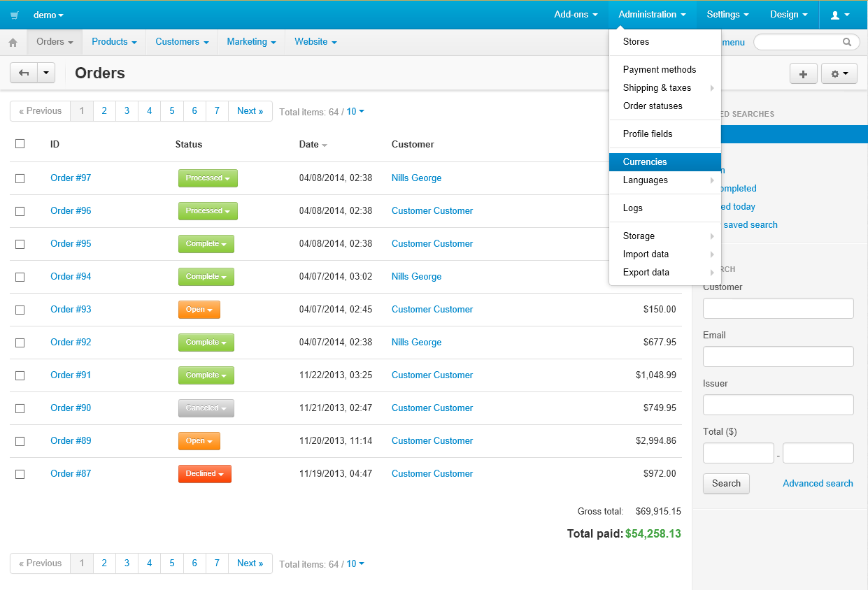The width and height of the screenshot is (868, 590).
Task: Expand Languages submenu arrow
Action: tap(712, 180)
